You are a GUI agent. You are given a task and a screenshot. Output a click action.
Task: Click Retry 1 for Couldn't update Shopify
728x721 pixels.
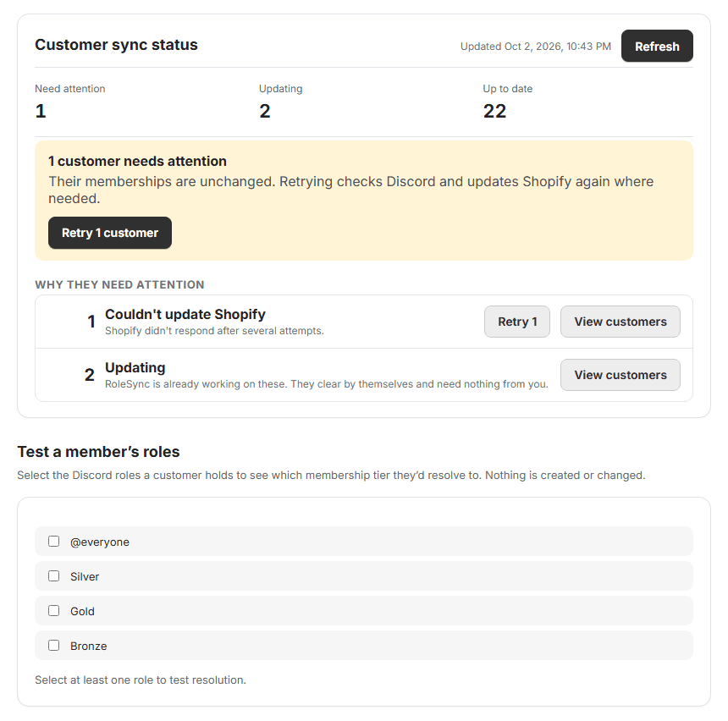coord(516,322)
